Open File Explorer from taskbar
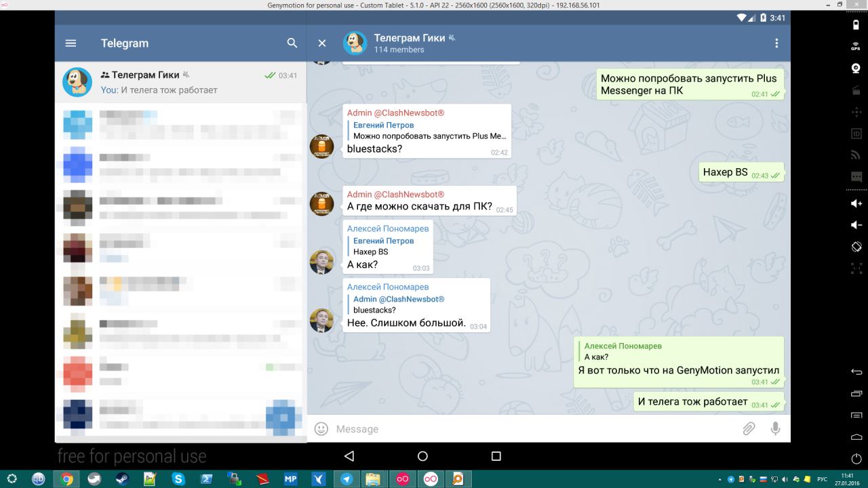Image resolution: width=868 pixels, height=488 pixels. coord(374,479)
